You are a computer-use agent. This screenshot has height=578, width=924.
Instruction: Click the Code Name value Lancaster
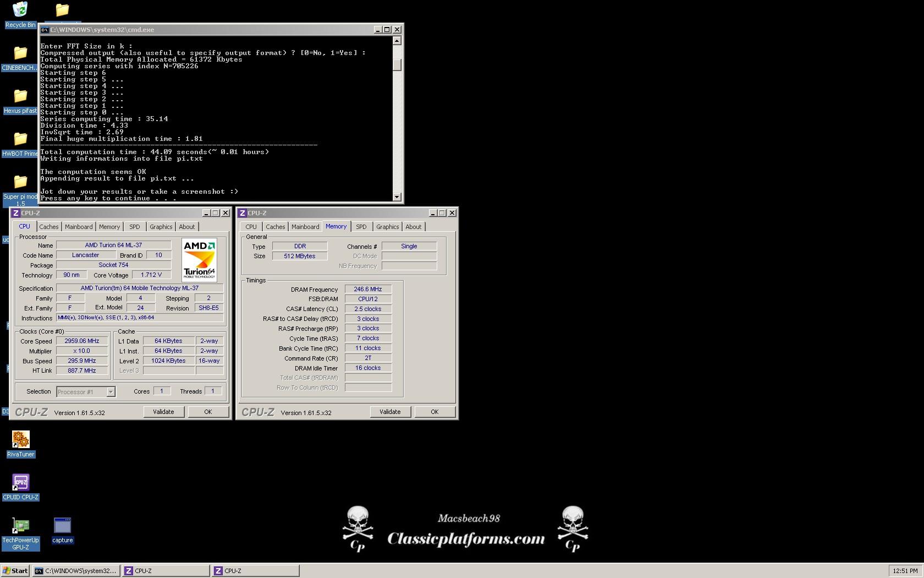pos(86,255)
